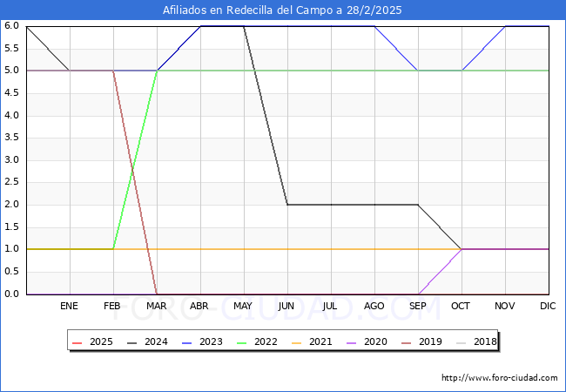566x392 pixels.
Task: Click the 2024 legend color marker
Action: [132, 342]
